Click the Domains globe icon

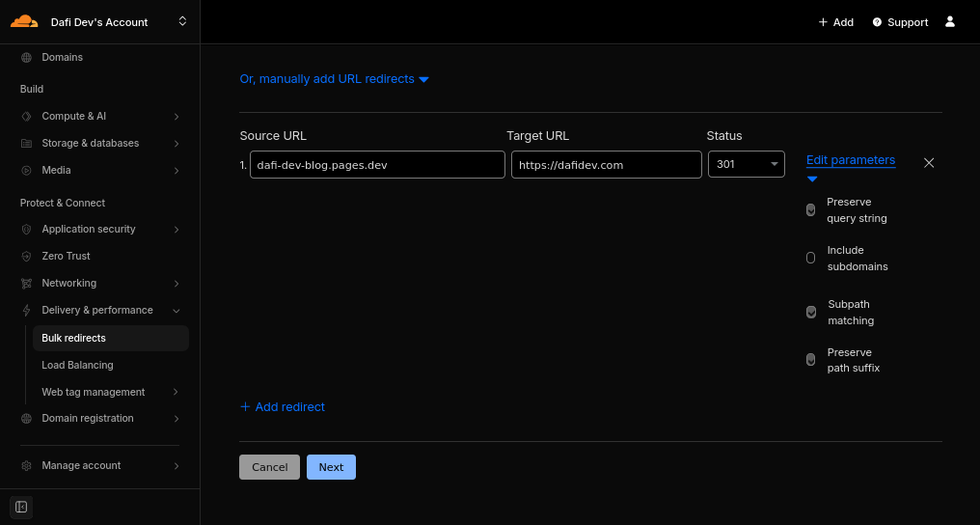tap(26, 58)
